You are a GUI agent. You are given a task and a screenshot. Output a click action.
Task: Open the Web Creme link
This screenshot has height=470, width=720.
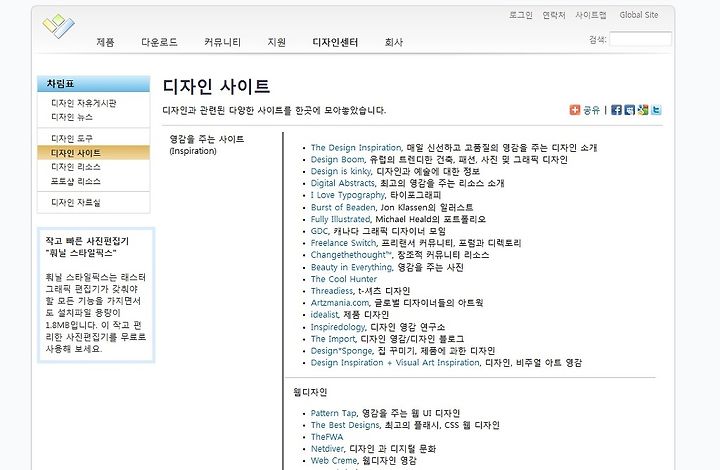pos(334,461)
